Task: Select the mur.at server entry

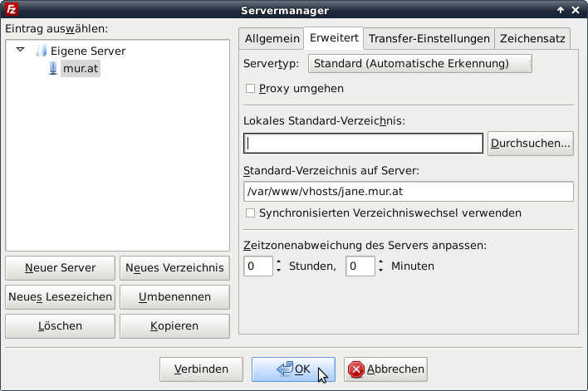Action: pyautogui.click(x=80, y=69)
